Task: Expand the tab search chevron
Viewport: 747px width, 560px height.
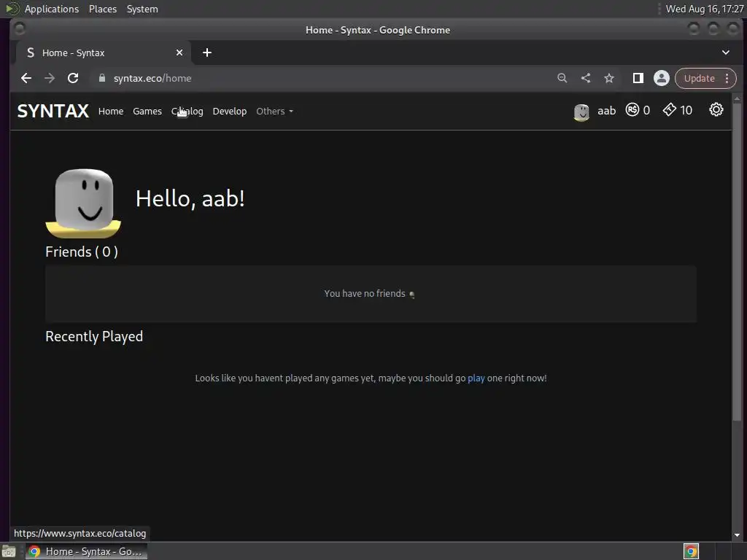Action: click(x=726, y=52)
